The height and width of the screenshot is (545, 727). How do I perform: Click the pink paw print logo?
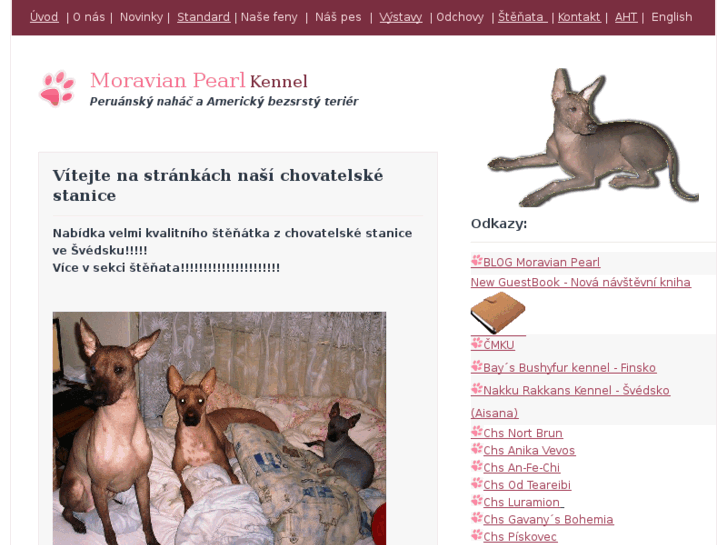57,88
